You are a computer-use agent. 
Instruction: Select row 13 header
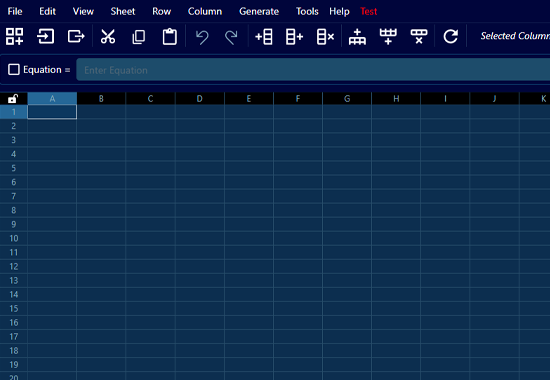coord(14,280)
